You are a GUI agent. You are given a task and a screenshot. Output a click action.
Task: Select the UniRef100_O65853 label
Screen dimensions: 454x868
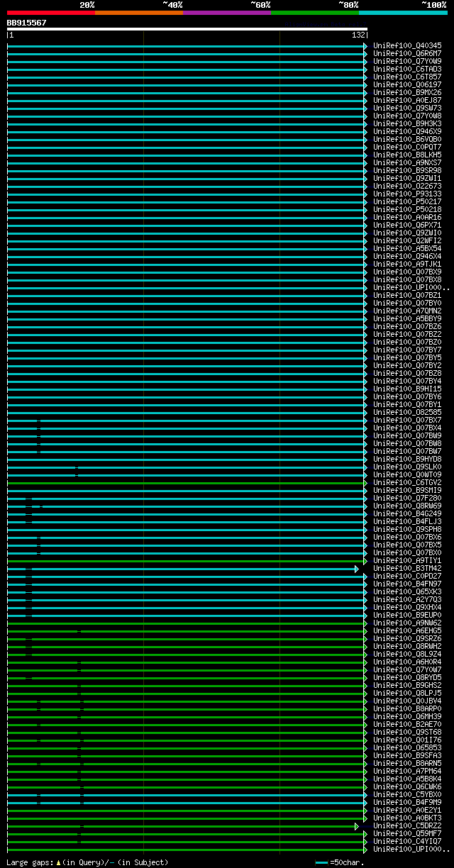click(408, 747)
